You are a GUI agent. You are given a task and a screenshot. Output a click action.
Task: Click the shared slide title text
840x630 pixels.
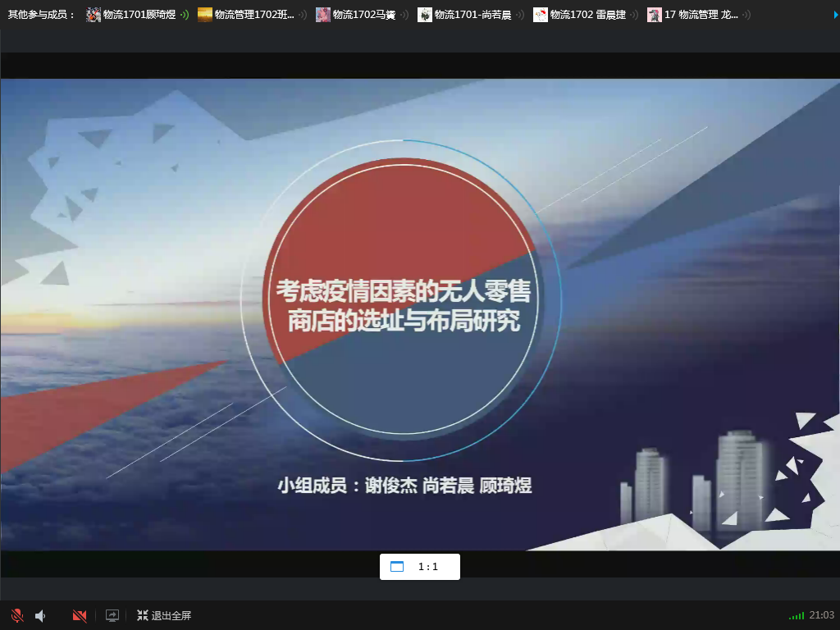click(x=403, y=305)
